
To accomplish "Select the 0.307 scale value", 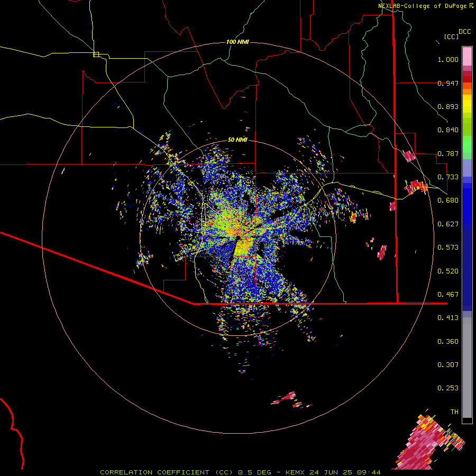I will pos(448,364).
